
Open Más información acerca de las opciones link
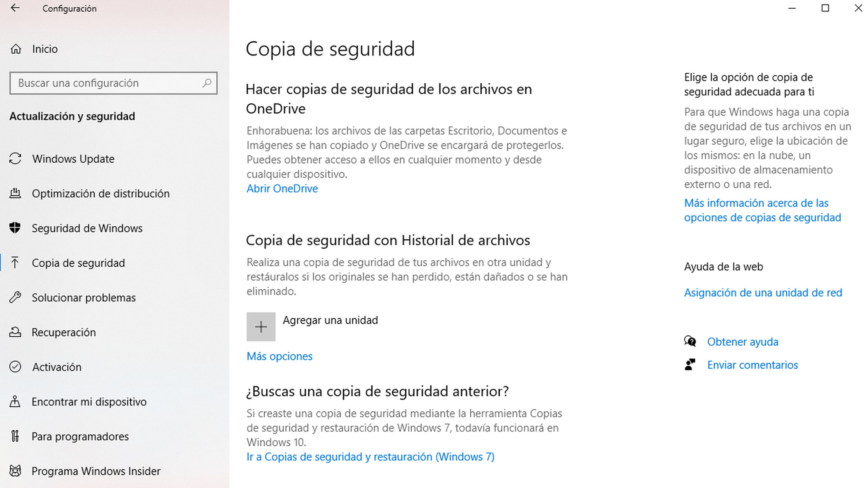(x=762, y=210)
